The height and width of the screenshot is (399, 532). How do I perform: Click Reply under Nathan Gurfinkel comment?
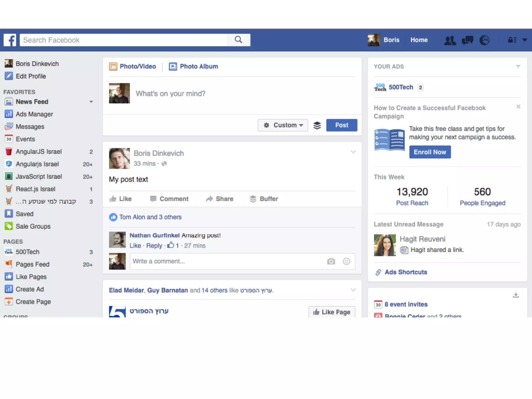coord(154,245)
